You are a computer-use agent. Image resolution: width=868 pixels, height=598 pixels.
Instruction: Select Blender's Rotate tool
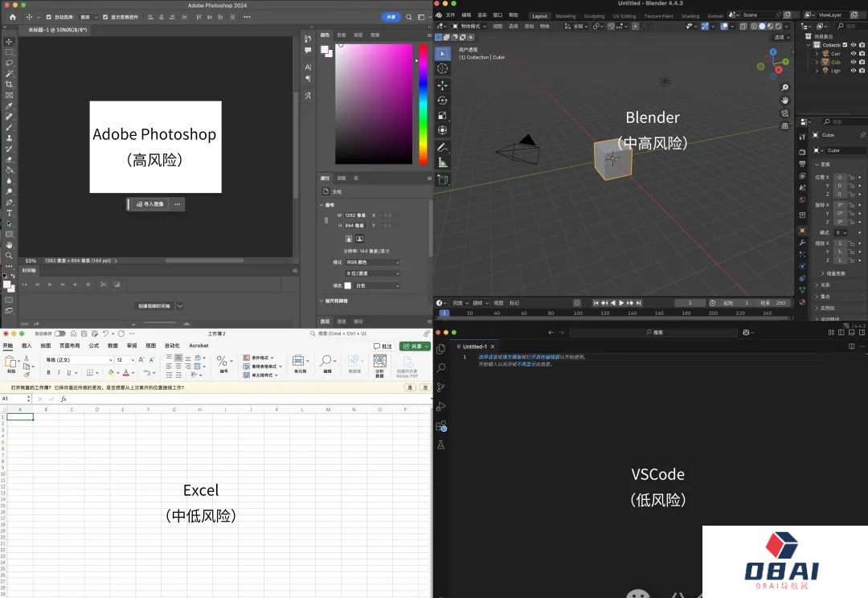pos(442,100)
